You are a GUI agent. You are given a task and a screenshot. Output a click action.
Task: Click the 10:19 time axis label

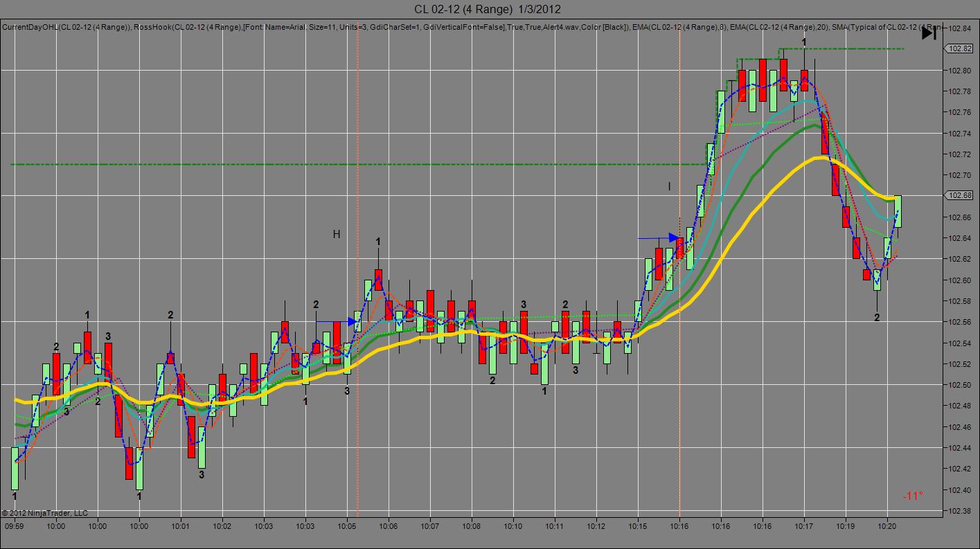(846, 526)
